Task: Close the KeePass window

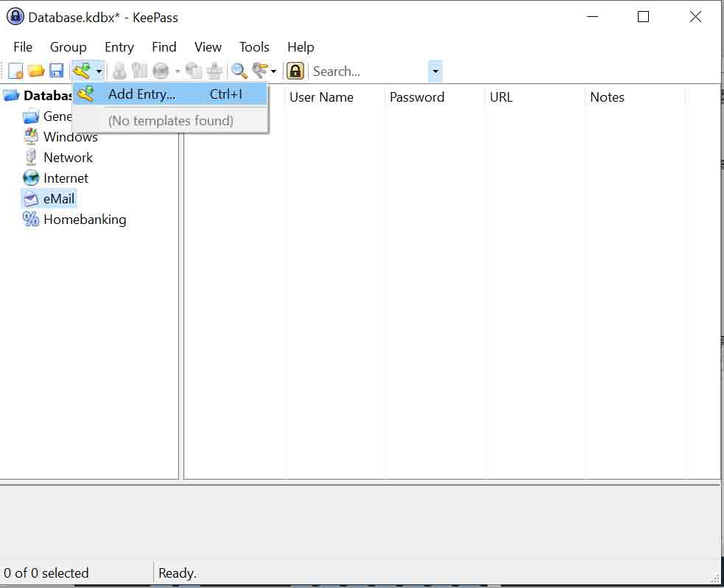Action: click(695, 17)
